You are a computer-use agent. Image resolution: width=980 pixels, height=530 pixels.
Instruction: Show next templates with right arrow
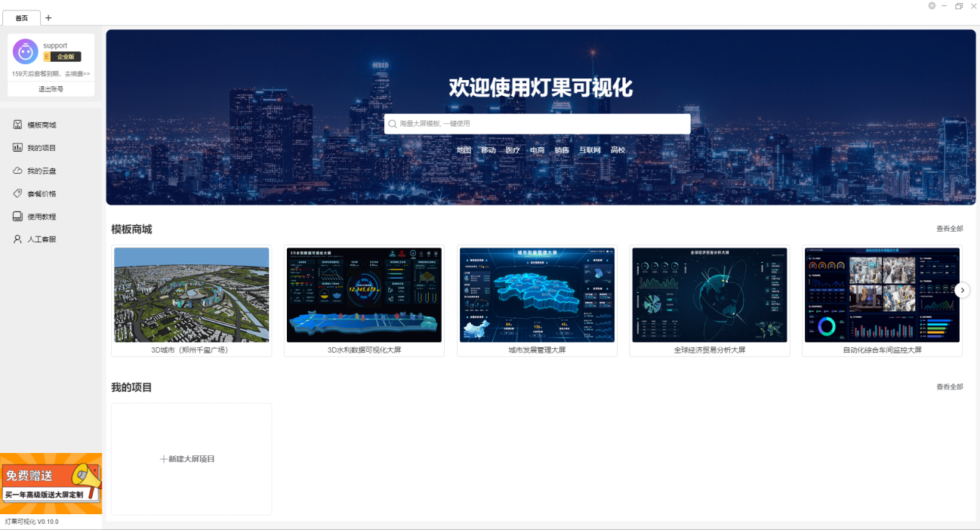tap(962, 290)
